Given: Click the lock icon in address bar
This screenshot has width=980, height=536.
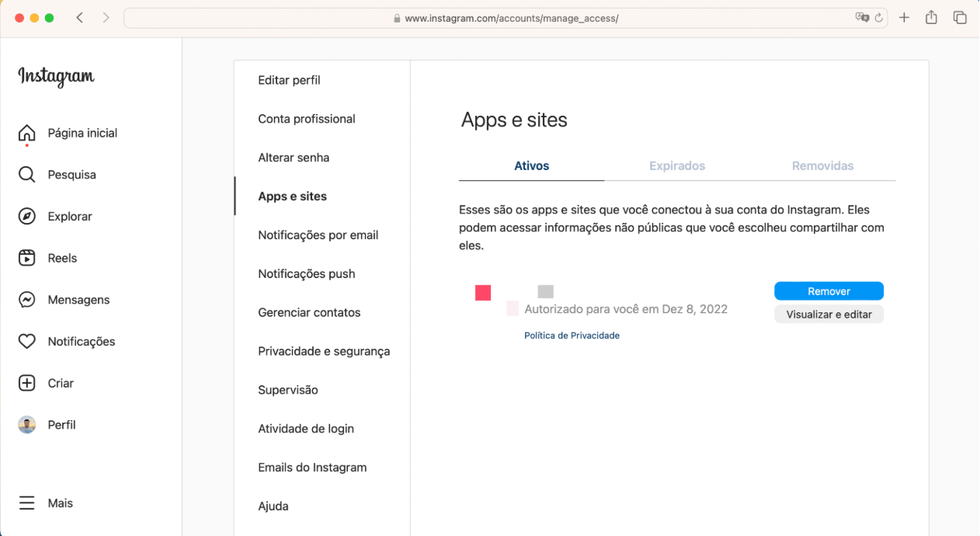Looking at the screenshot, I should [x=398, y=18].
